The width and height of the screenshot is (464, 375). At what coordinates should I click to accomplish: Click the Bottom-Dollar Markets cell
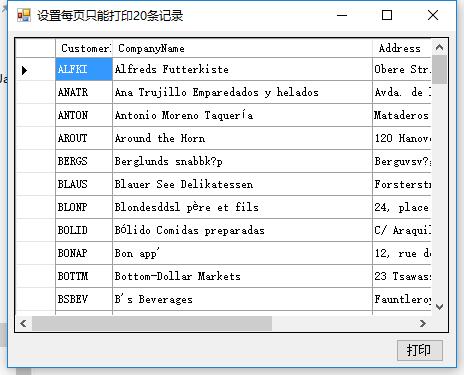242,276
